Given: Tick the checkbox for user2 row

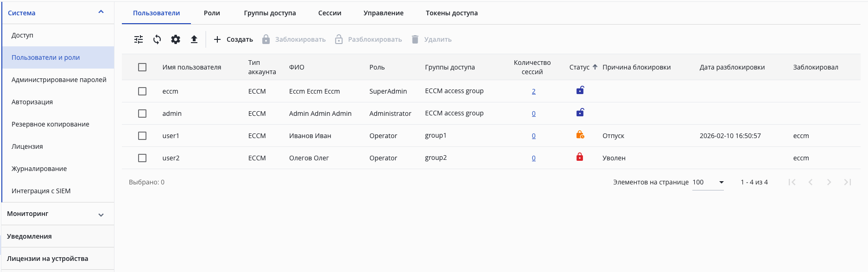Looking at the screenshot, I should (142, 158).
